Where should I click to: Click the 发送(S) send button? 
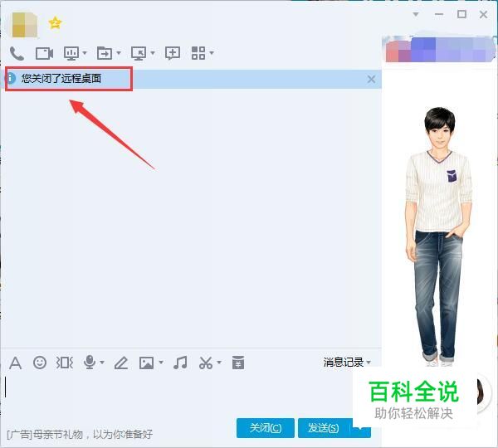click(324, 428)
